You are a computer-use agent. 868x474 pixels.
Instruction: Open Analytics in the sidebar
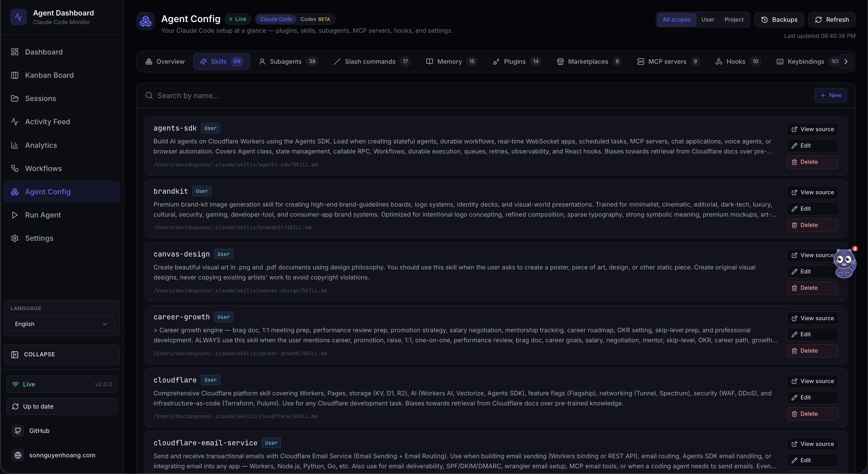click(x=62, y=145)
